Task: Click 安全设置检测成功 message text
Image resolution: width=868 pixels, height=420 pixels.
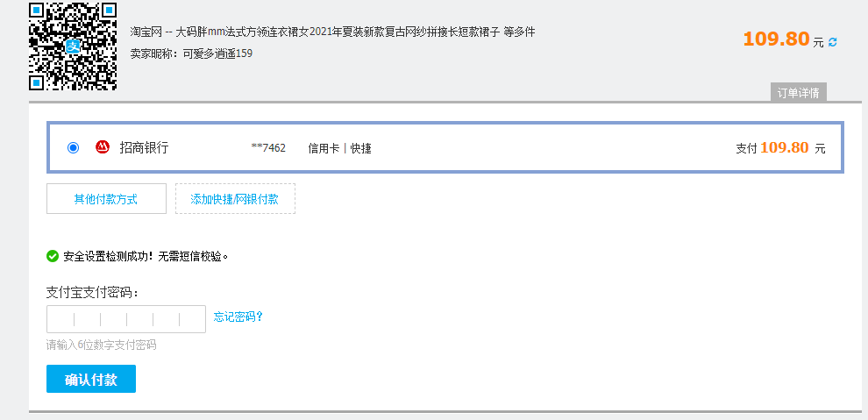Action: click(146, 256)
